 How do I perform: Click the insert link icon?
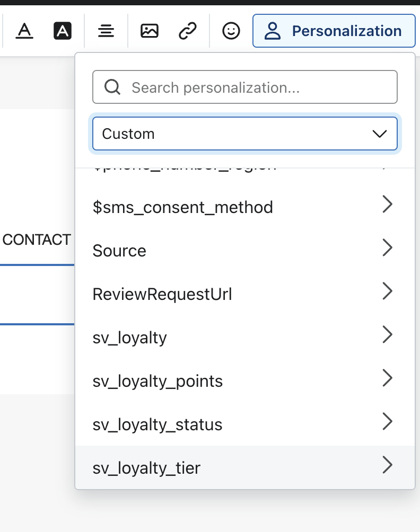click(188, 31)
